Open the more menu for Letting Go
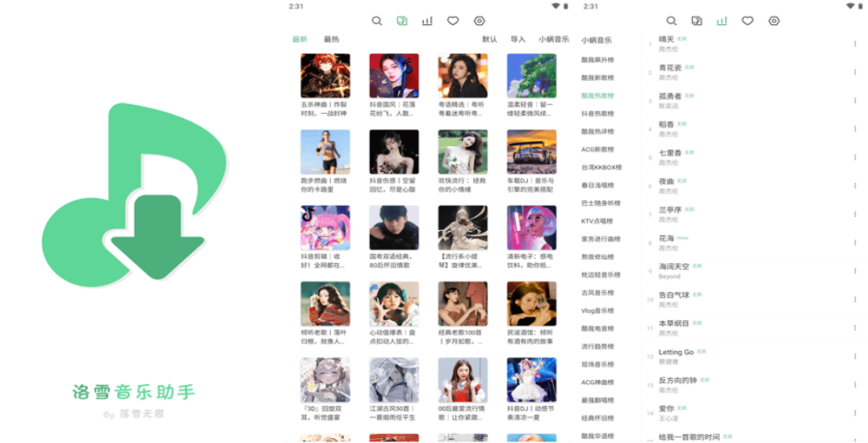Viewport: 868px width, 443px height. click(855, 356)
